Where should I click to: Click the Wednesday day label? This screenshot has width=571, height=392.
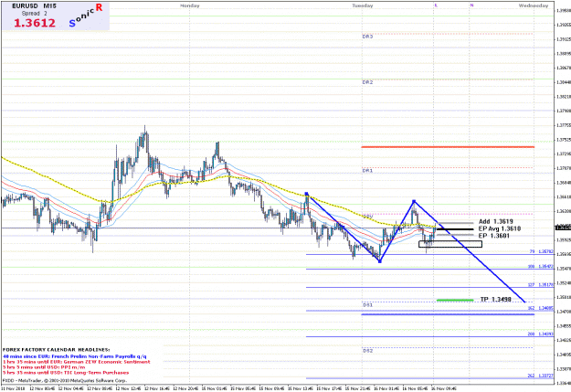point(534,5)
